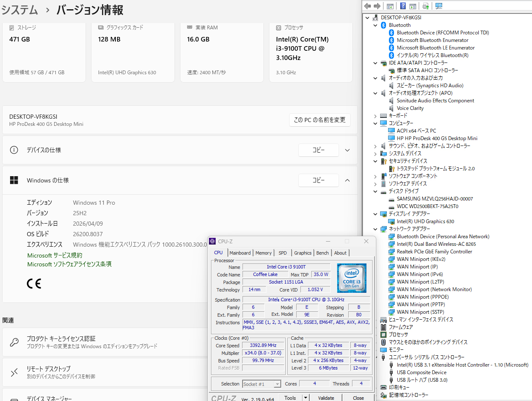
Task: Click Scan for hardware changes toolbar icon
Action: point(439,6)
